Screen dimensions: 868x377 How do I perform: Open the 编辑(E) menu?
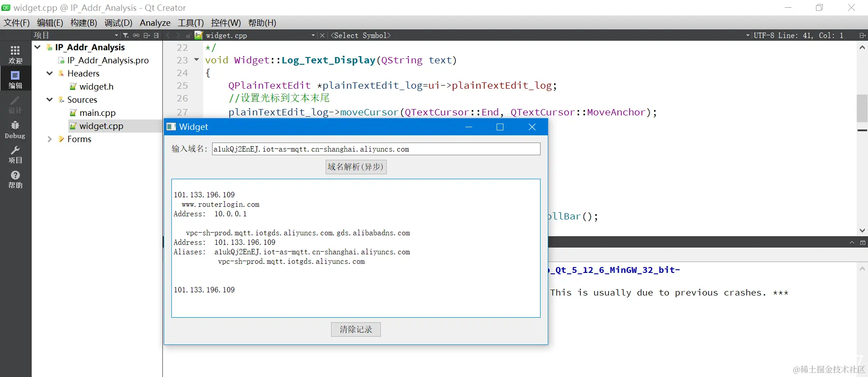[50, 23]
